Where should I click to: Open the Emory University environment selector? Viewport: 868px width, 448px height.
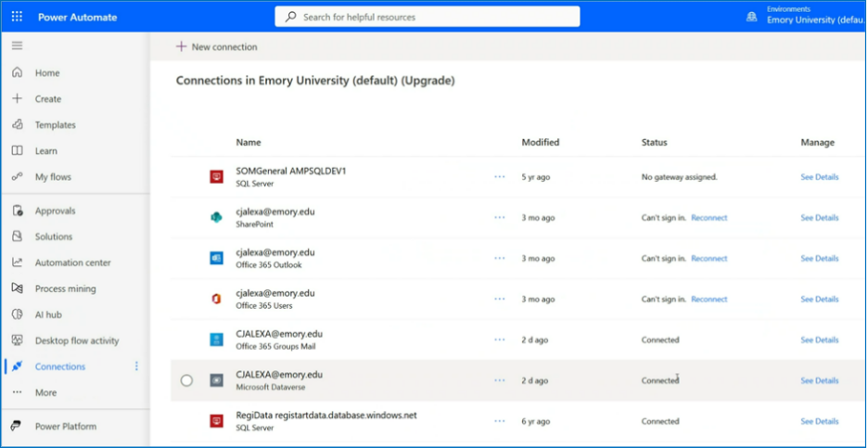807,16
